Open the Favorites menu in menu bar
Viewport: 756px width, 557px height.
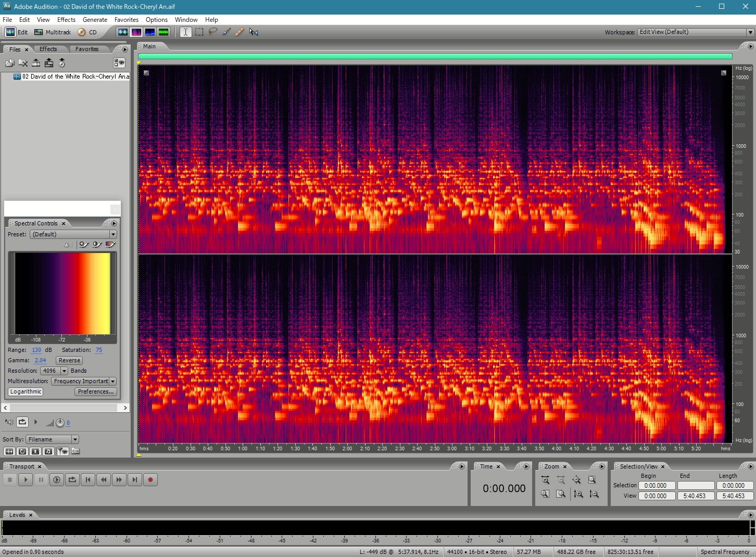coord(127,20)
